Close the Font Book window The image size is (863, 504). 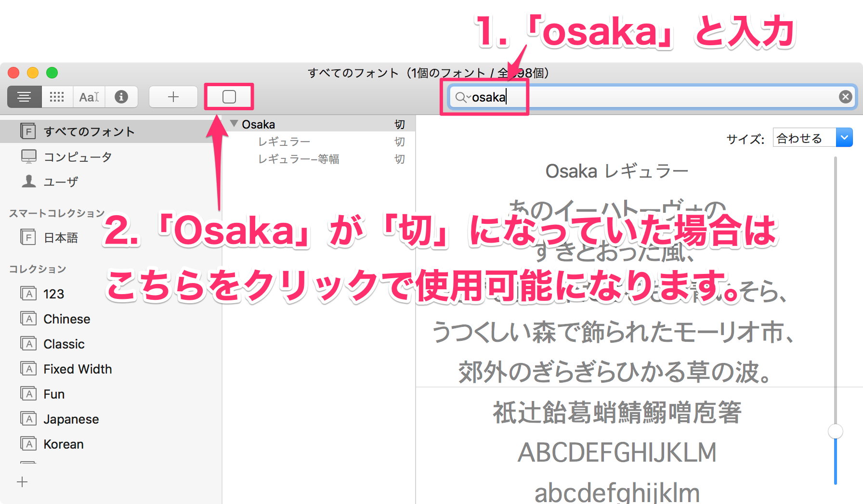[x=13, y=73]
